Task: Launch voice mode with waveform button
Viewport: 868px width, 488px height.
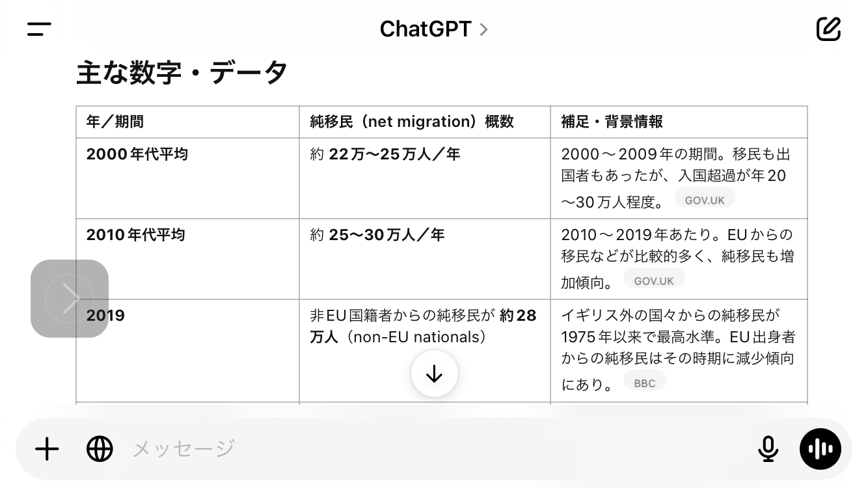Action: 820,449
